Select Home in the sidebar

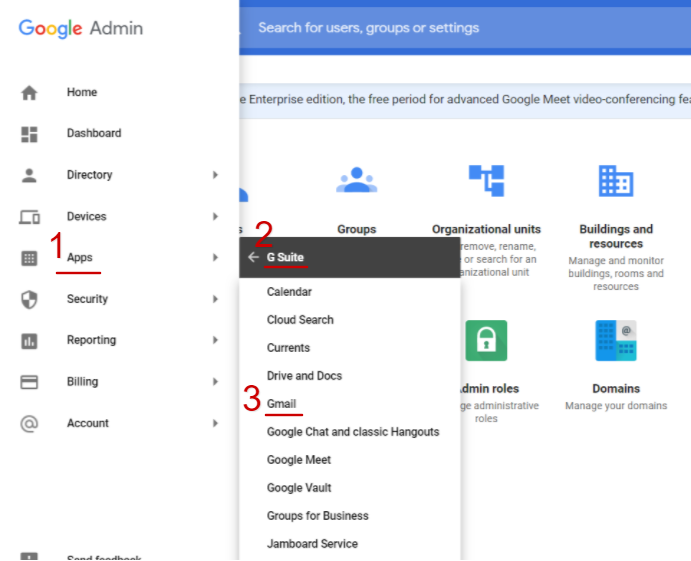[82, 92]
